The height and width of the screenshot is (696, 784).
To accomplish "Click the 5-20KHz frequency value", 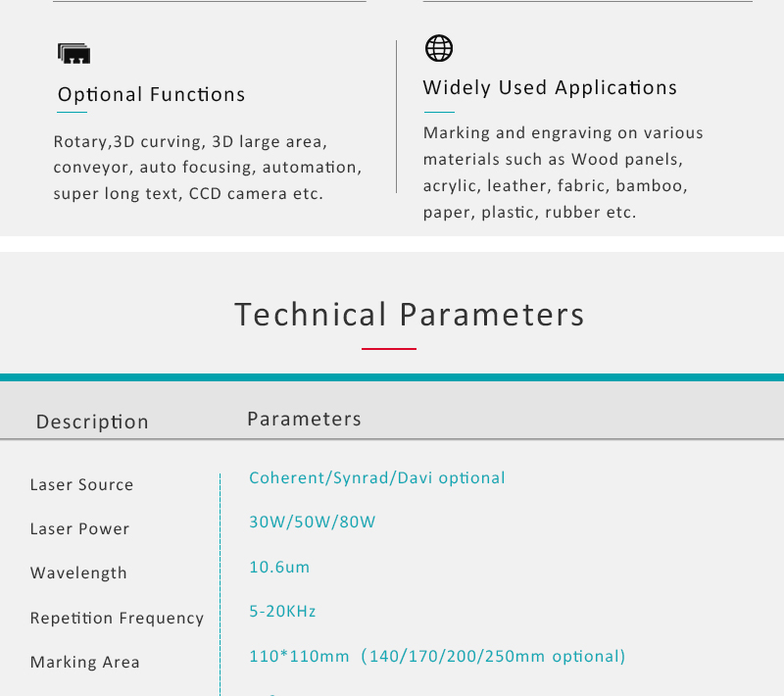I will 282,611.
